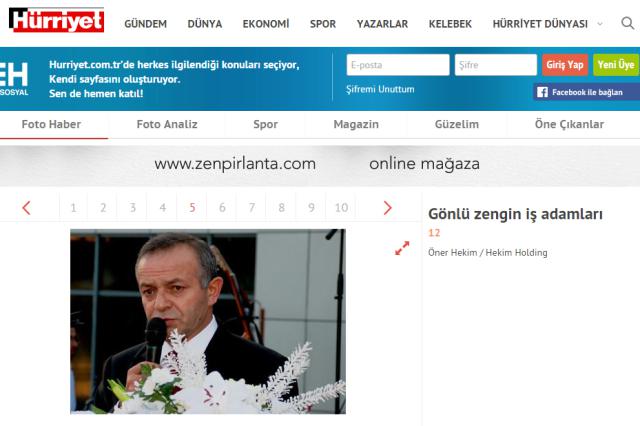Open the SPOR top menu item
The width and height of the screenshot is (640, 426).
(x=323, y=24)
